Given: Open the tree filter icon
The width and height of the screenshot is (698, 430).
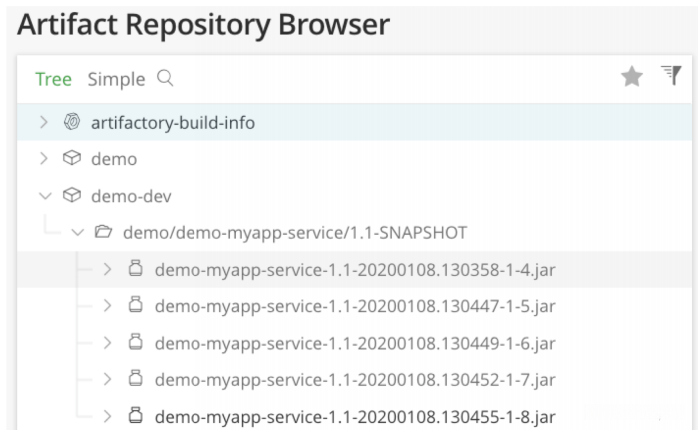Looking at the screenshot, I should (x=671, y=75).
